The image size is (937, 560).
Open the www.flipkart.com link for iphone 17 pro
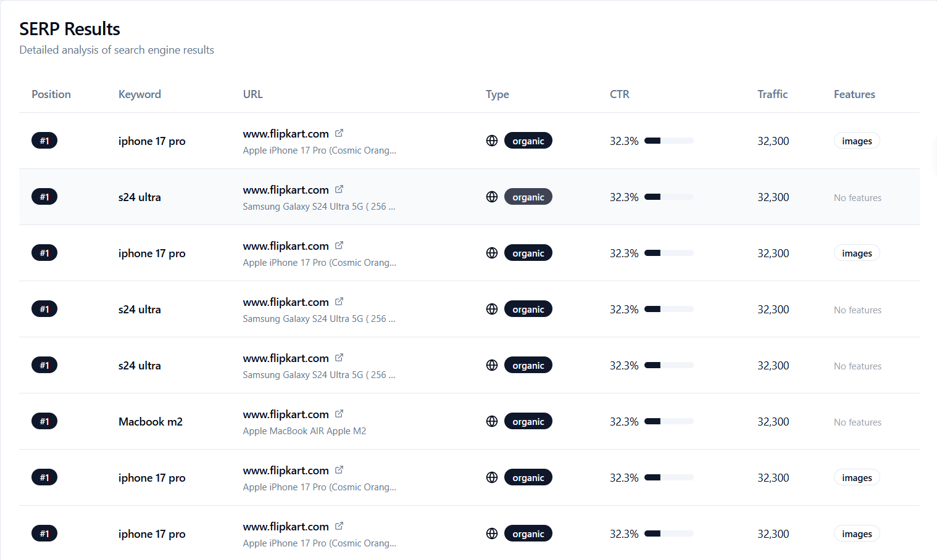point(286,133)
